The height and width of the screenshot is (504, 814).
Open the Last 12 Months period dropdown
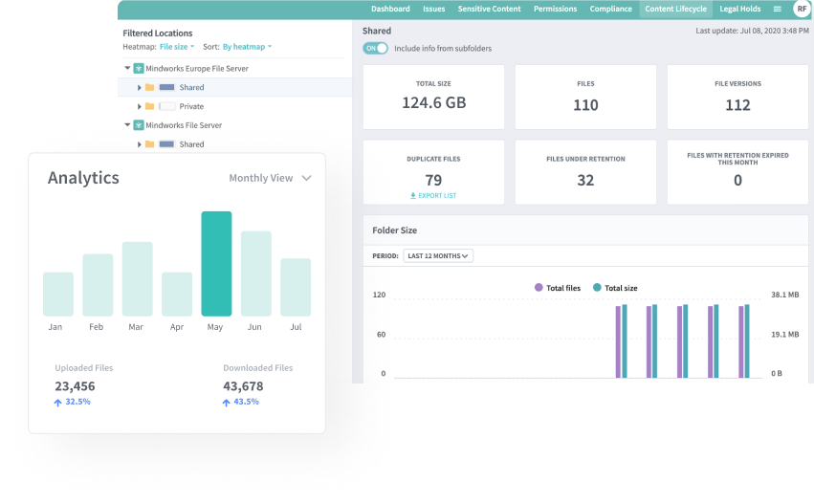438,255
